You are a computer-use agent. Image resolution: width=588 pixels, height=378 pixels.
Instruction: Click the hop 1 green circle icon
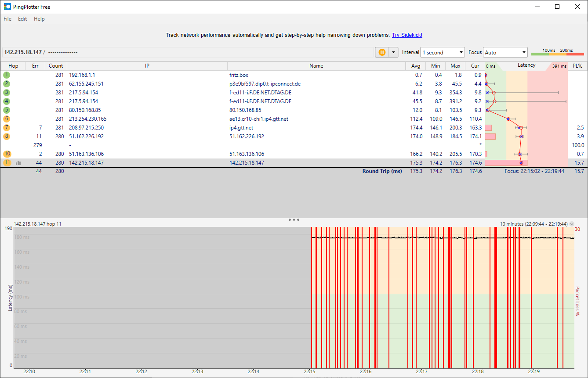click(7, 75)
